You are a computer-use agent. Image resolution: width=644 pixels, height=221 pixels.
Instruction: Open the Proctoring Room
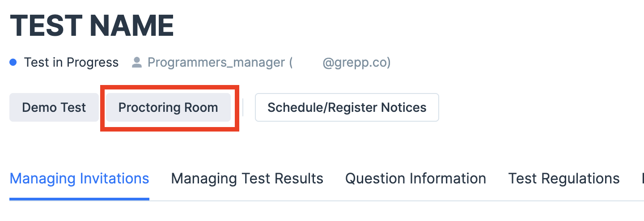[168, 107]
